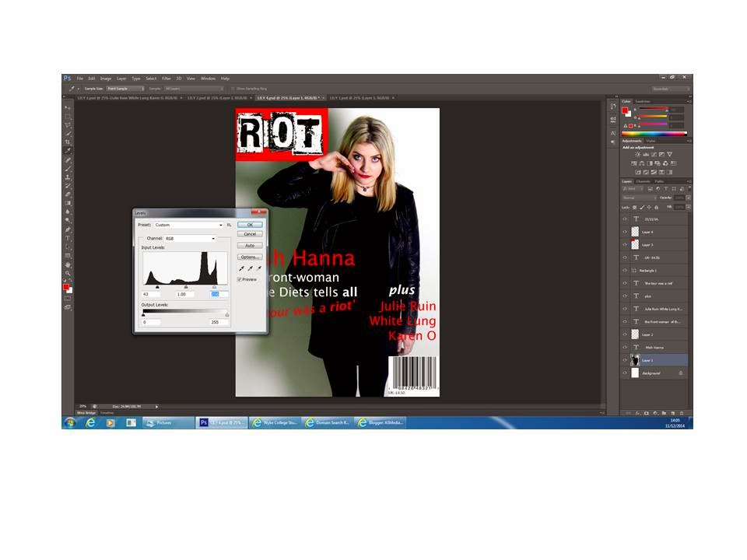Screen dimensions: 747x560
Task: Select the Brush tool
Action: 68,169
